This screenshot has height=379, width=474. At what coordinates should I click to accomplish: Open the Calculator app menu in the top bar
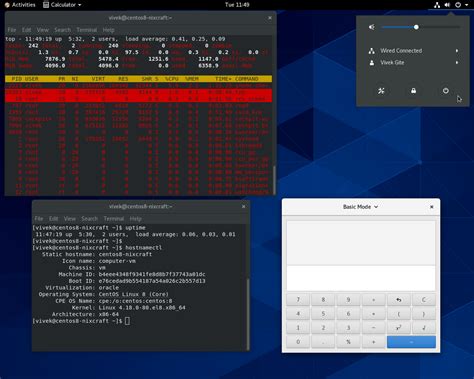coord(62,5)
